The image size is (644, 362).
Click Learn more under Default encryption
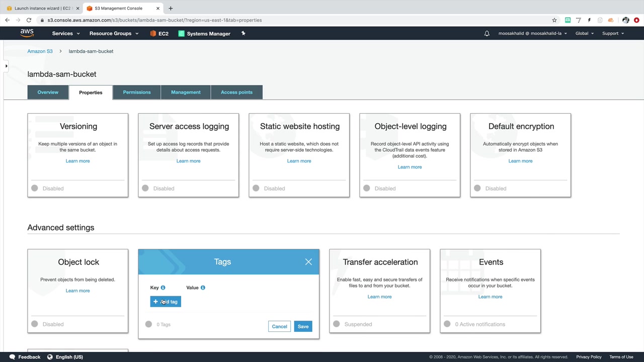tap(520, 161)
